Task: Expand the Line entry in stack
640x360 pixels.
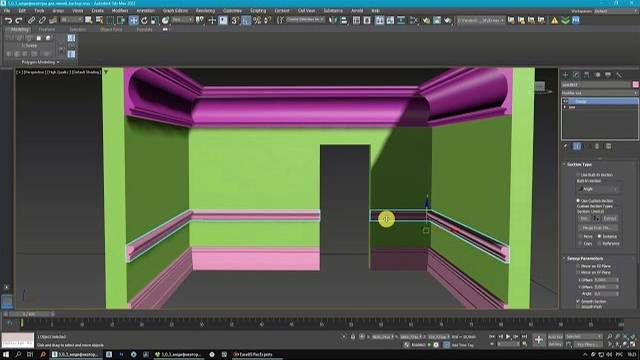Action: click(565, 107)
